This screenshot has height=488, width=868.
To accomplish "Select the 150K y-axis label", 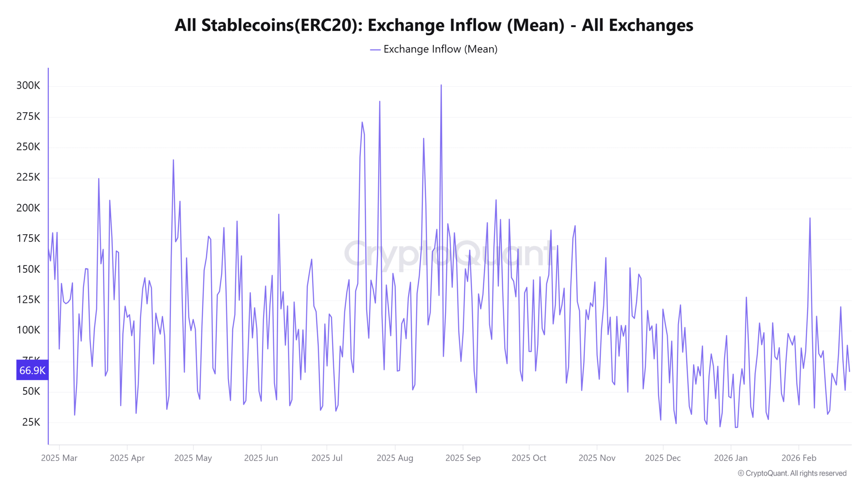I will [28, 269].
